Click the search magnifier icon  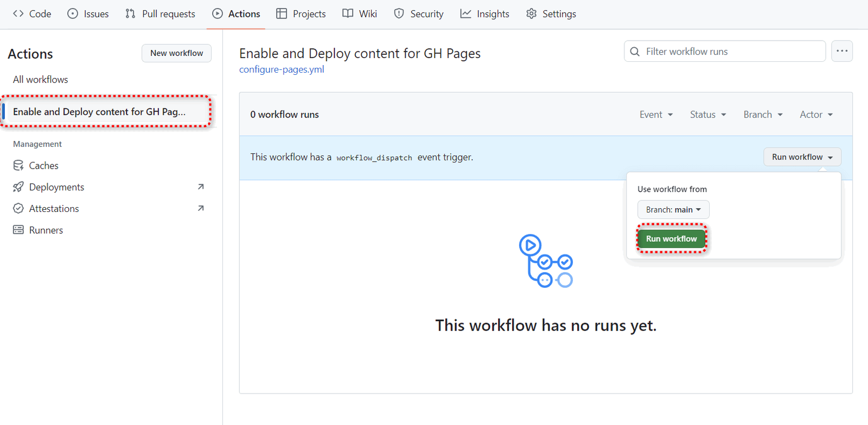click(635, 51)
